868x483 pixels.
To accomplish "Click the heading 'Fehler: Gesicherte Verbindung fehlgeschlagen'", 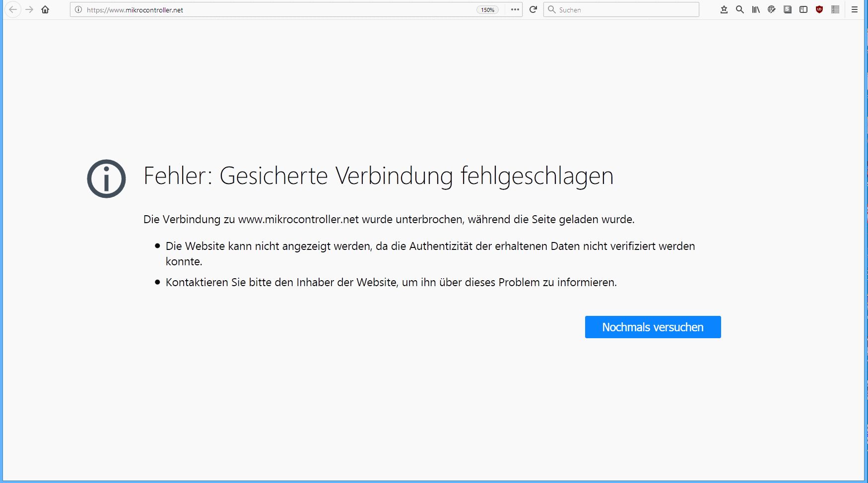I will pyautogui.click(x=379, y=176).
